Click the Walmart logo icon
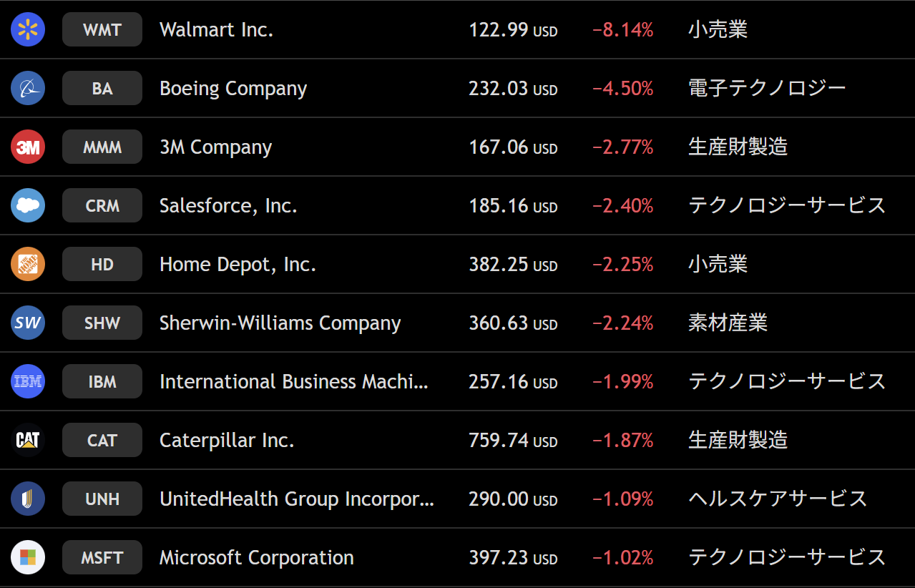Screen dimensions: 915x588 coord(28,30)
